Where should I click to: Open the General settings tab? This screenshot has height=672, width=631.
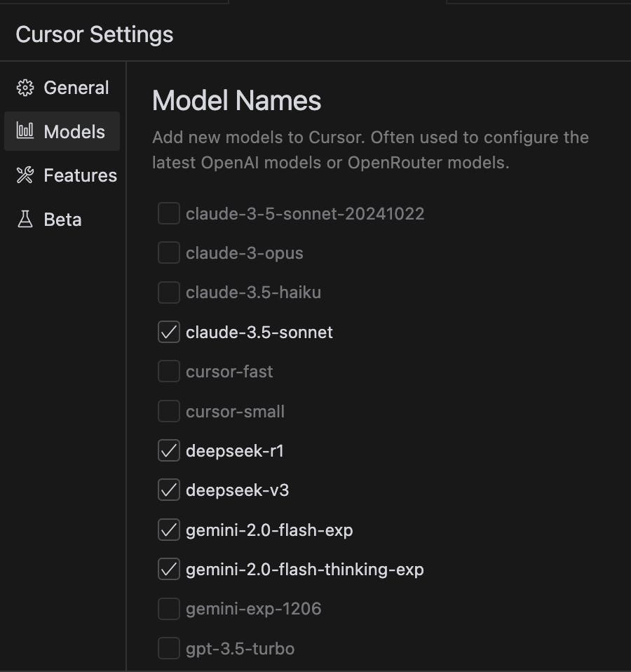coord(76,88)
